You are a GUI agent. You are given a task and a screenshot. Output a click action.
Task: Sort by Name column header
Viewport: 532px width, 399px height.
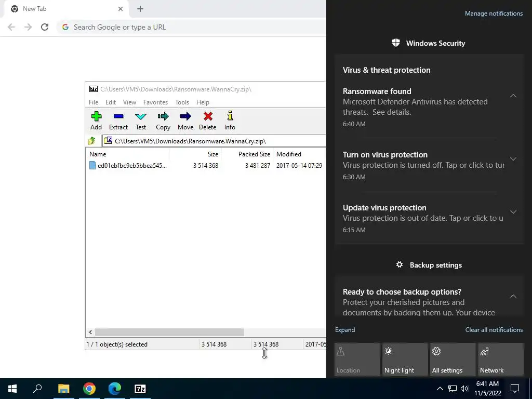(128, 154)
